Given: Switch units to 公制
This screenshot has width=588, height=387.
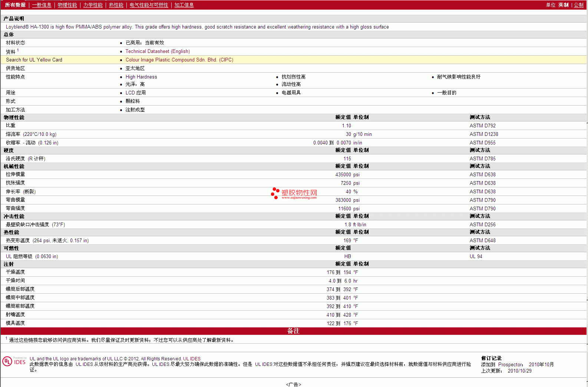Looking at the screenshot, I should [579, 5].
